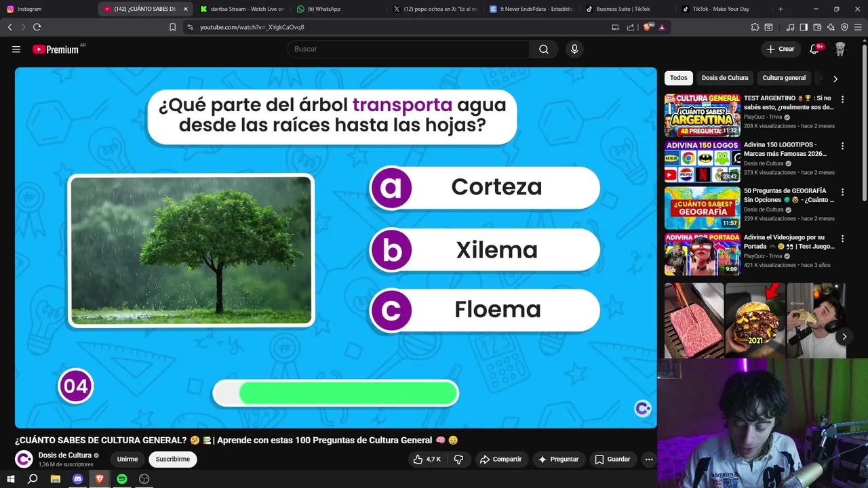
Task: Open a new browser tab
Action: (781, 9)
